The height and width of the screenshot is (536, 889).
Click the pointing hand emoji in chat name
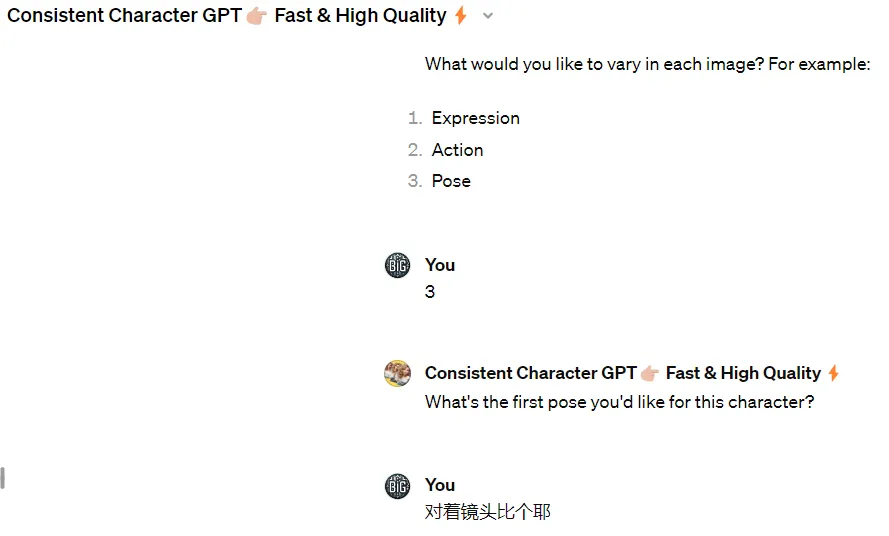click(650, 374)
